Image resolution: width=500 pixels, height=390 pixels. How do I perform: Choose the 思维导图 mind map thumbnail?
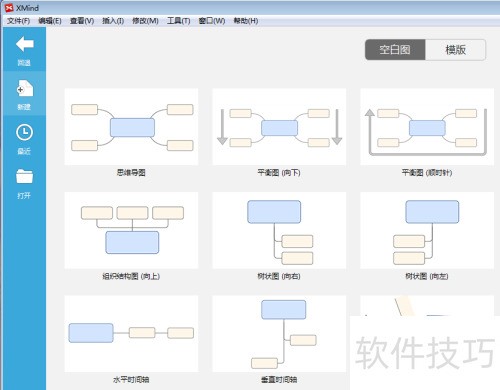click(x=131, y=127)
